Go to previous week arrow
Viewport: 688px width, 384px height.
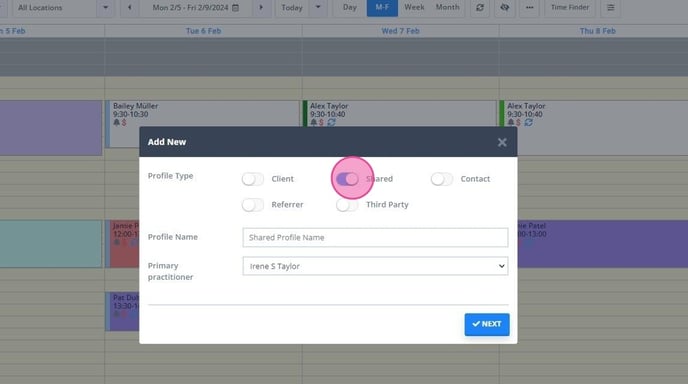pyautogui.click(x=129, y=7)
